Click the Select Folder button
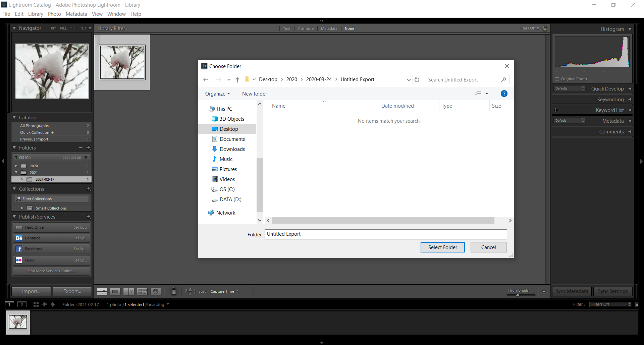Image resolution: width=644 pixels, height=345 pixels. point(442,247)
